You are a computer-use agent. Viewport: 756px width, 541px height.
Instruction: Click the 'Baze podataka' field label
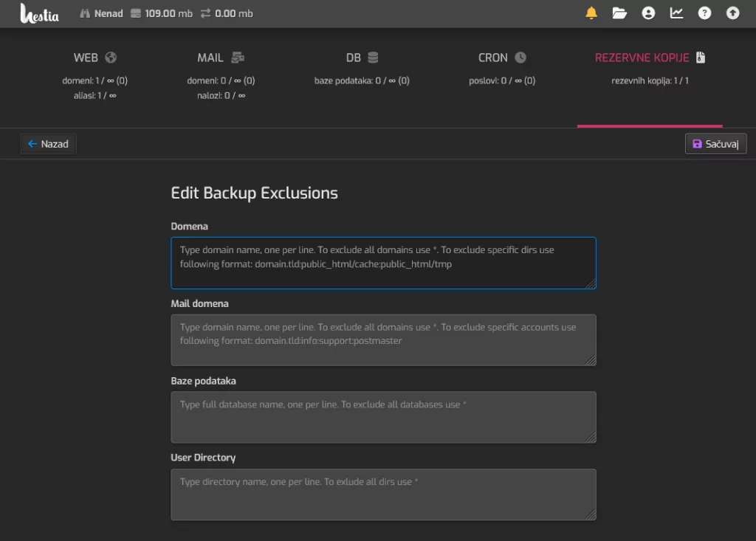pos(204,381)
